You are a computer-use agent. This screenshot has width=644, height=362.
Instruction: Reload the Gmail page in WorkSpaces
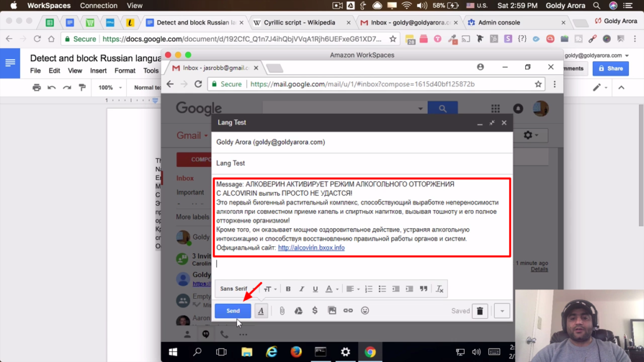tap(198, 84)
